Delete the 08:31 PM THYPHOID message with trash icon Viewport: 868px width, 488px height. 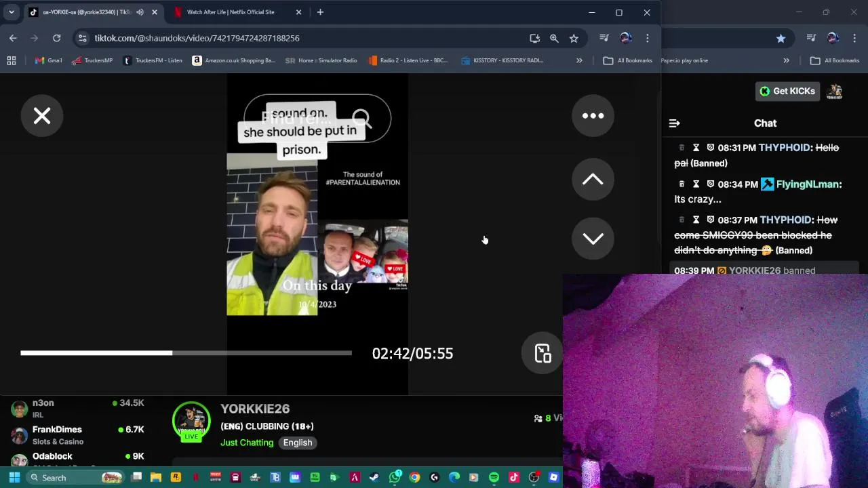pyautogui.click(x=682, y=148)
